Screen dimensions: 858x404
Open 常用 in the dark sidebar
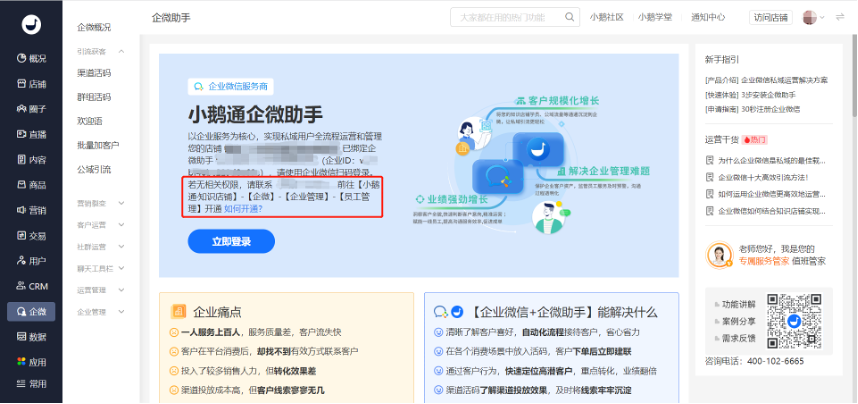tap(31, 384)
